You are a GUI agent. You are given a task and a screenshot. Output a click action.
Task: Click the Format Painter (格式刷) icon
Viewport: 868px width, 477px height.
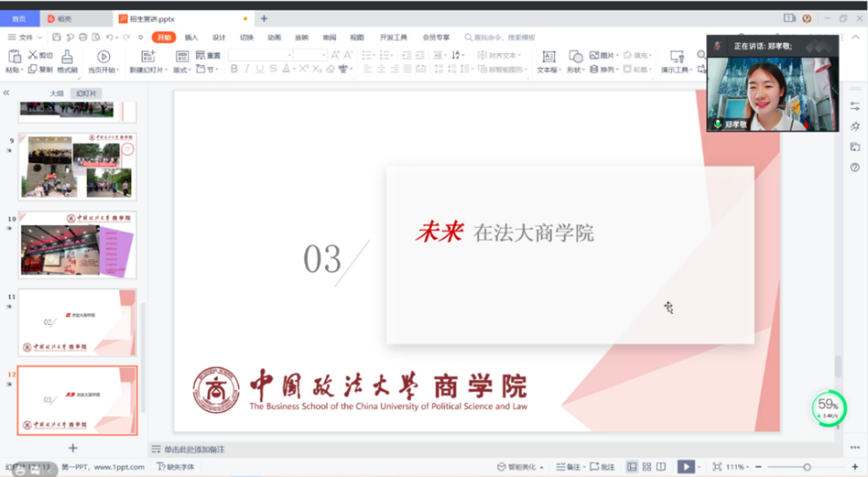tap(67, 58)
